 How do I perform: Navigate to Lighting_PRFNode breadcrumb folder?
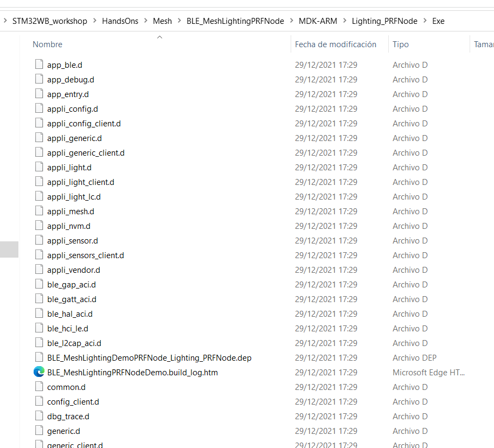[384, 21]
